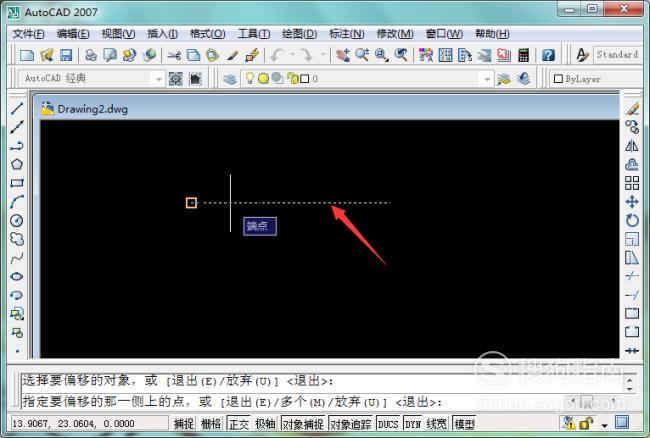Toggle 正交 ortho mode
The width and height of the screenshot is (650, 438).
[239, 423]
